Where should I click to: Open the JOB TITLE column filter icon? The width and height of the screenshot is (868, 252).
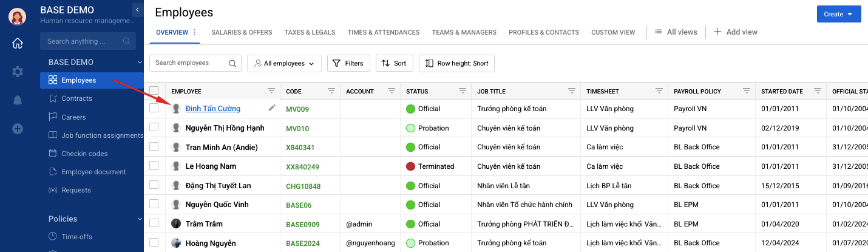[572, 91]
